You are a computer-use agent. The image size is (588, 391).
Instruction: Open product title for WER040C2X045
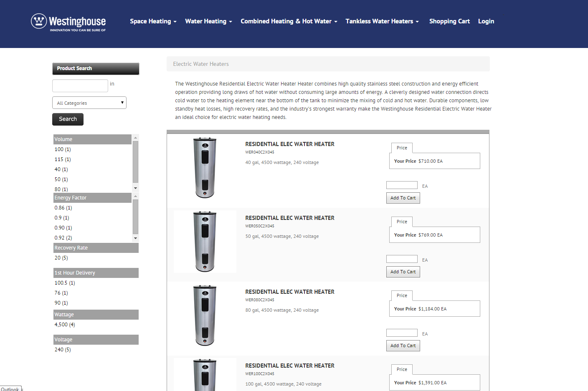290,144
